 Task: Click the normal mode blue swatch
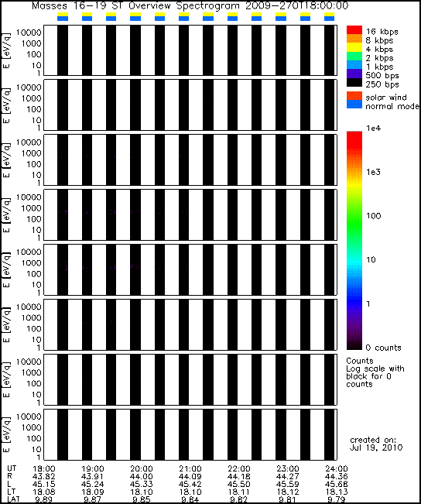tap(354, 105)
